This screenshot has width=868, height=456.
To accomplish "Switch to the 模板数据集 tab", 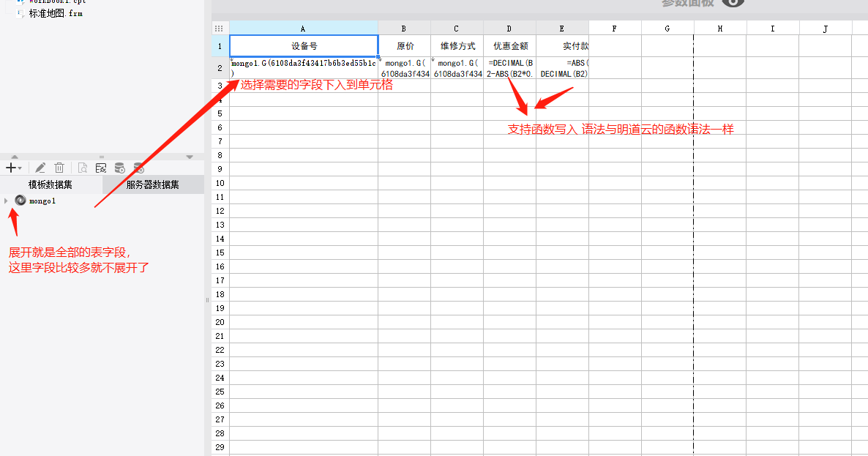I will click(x=50, y=184).
